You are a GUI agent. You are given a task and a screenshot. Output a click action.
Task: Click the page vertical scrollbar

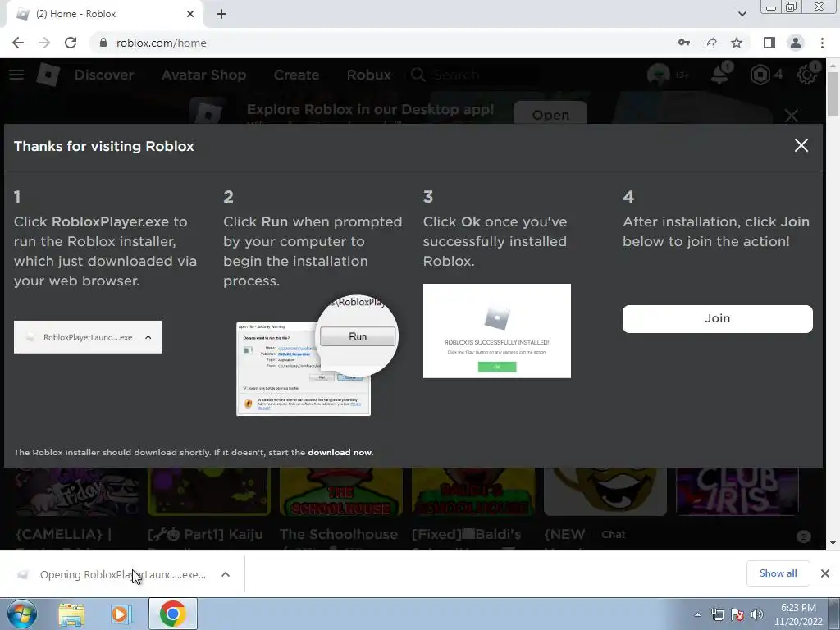(x=833, y=94)
